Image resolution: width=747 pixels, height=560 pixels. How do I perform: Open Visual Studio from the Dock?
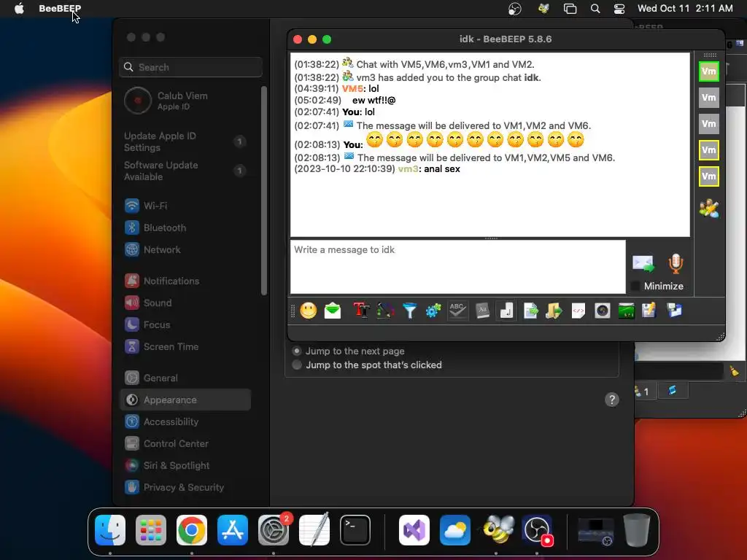414,530
